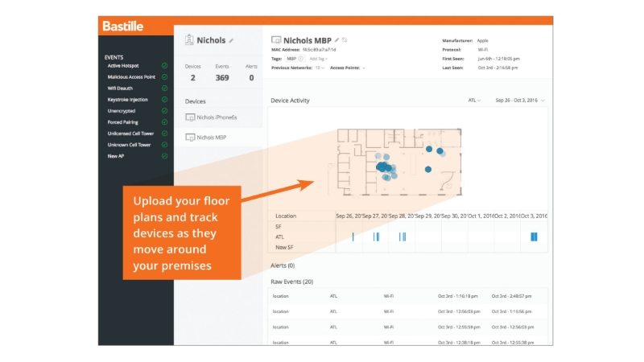Viewport: 644px width, 362px height.
Task: Click the Raw Events (20) section heading
Action: 292,282
